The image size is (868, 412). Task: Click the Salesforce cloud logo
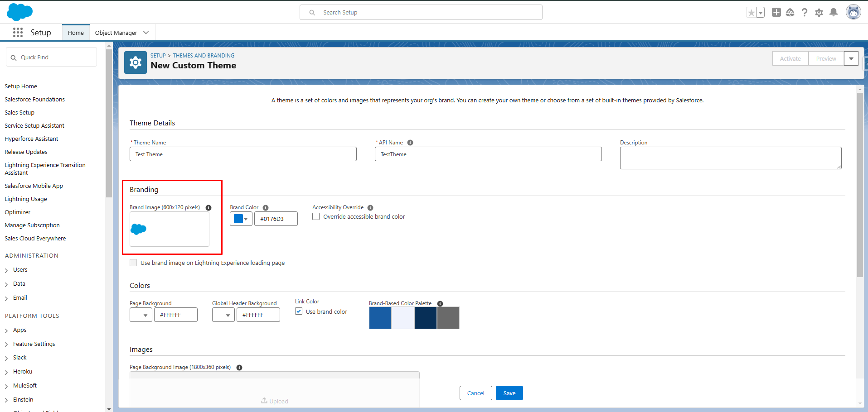[x=19, y=12]
